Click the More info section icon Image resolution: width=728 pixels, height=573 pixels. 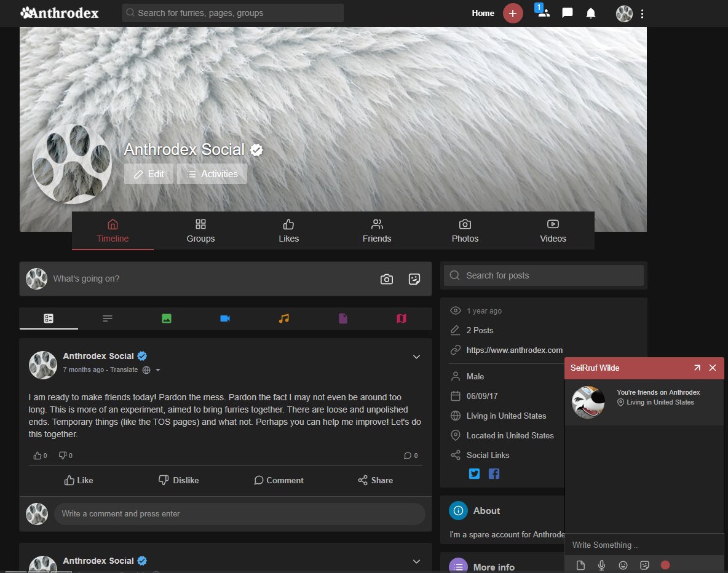(x=458, y=566)
